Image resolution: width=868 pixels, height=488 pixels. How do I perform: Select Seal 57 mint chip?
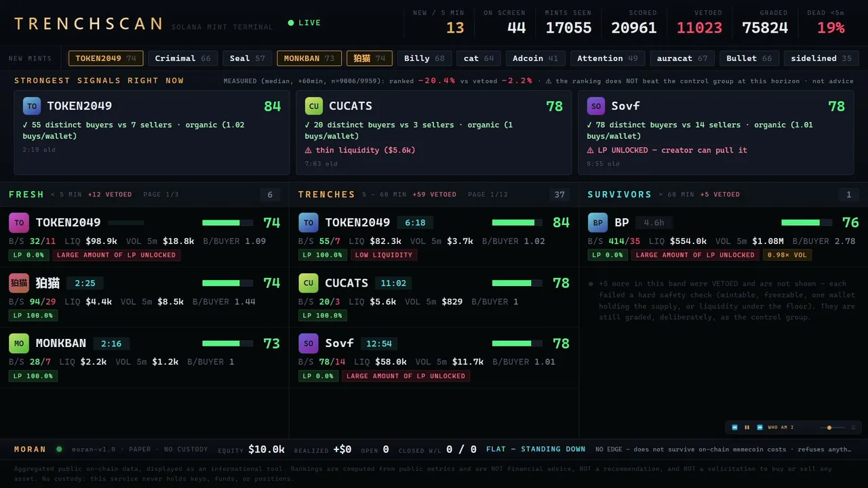tap(248, 58)
